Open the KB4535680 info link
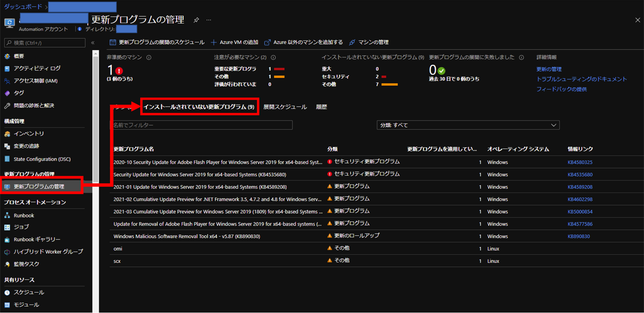 (580, 175)
